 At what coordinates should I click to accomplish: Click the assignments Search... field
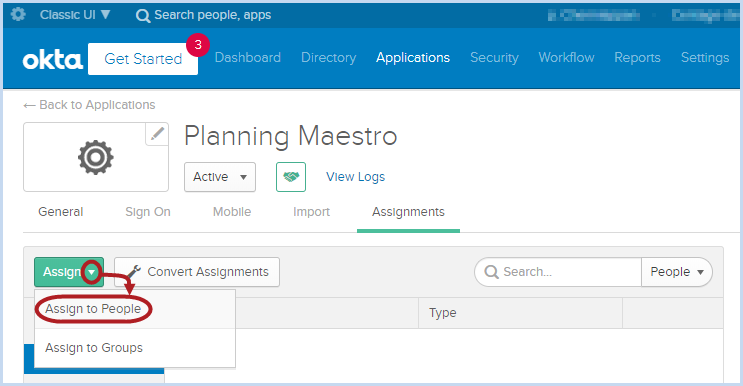pos(558,272)
